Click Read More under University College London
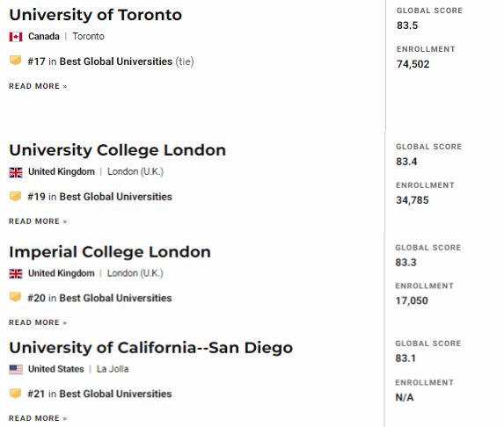 point(38,221)
